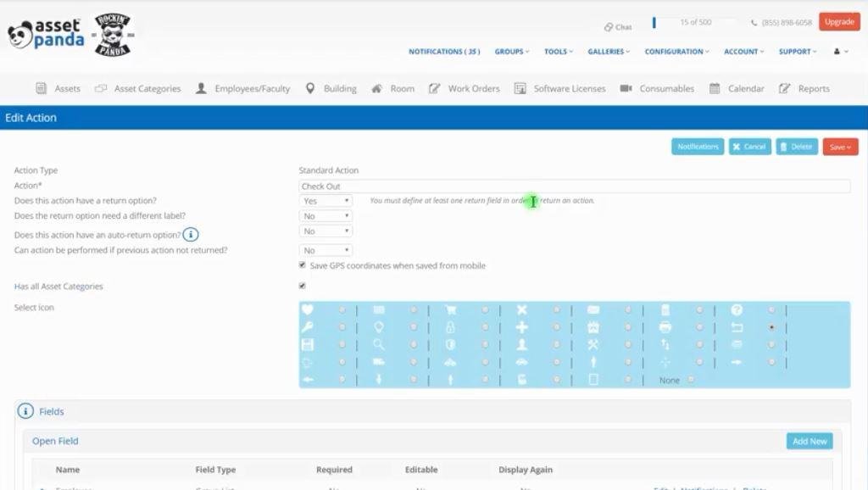
Task: Toggle Has all Asset Categories checkbox
Action: click(x=303, y=286)
